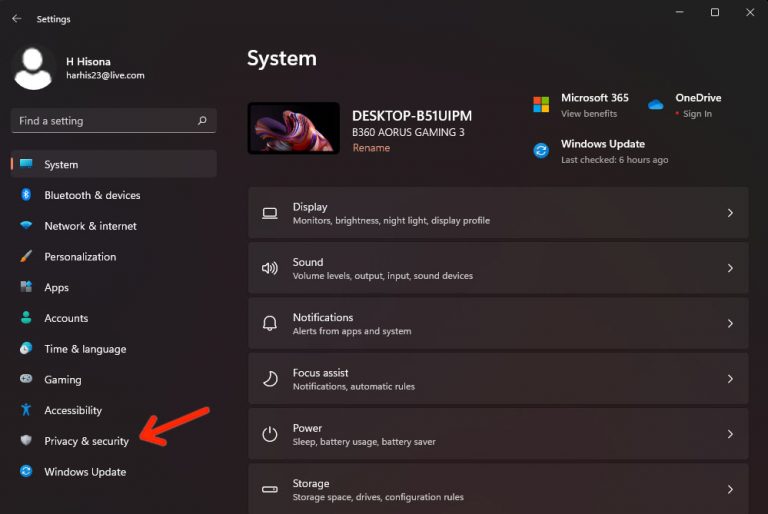768x514 pixels.
Task: Click the Bluetooth & devices sidebar icon
Action: click(26, 195)
